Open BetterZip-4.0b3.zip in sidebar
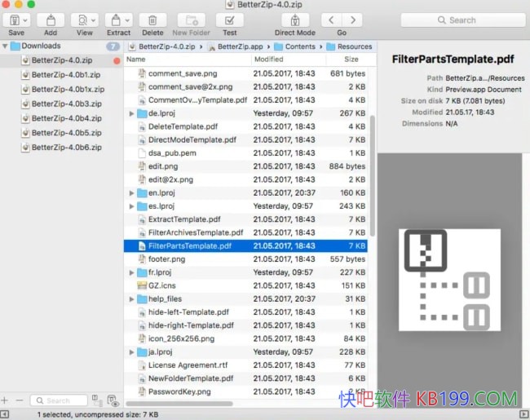530x420 pixels. point(66,104)
